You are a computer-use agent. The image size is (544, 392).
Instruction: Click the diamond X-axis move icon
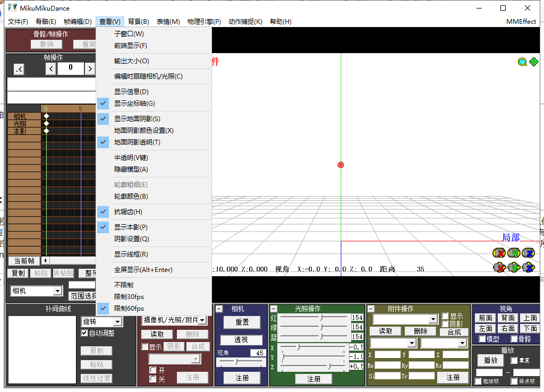pos(499,268)
